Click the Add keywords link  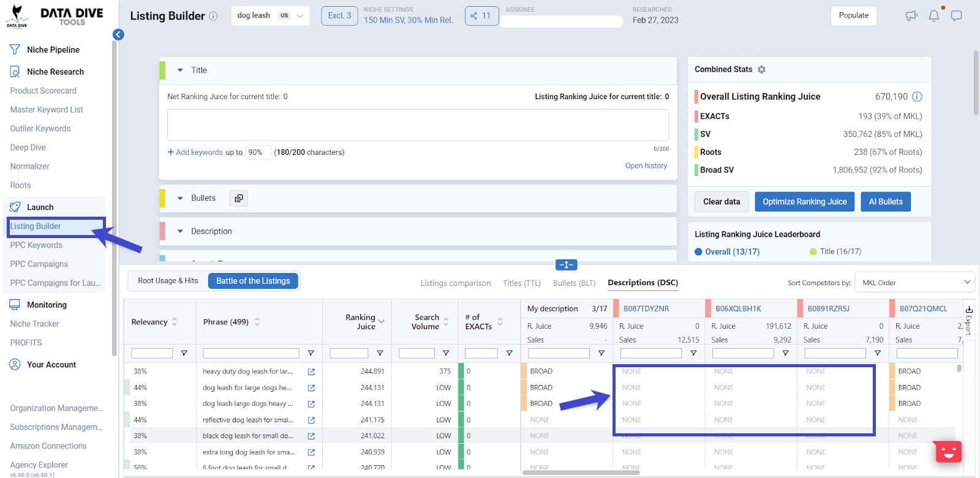point(195,152)
